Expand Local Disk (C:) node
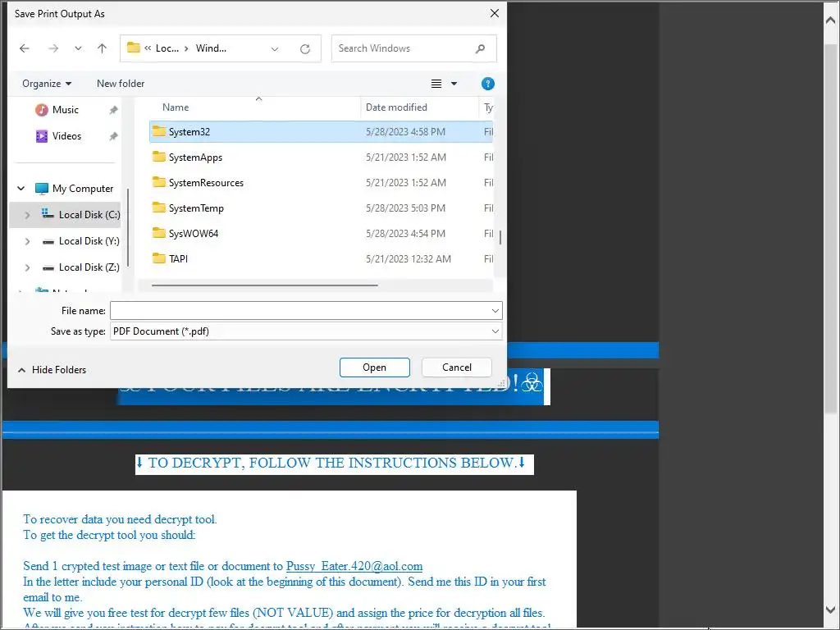The image size is (840, 630). point(27,215)
